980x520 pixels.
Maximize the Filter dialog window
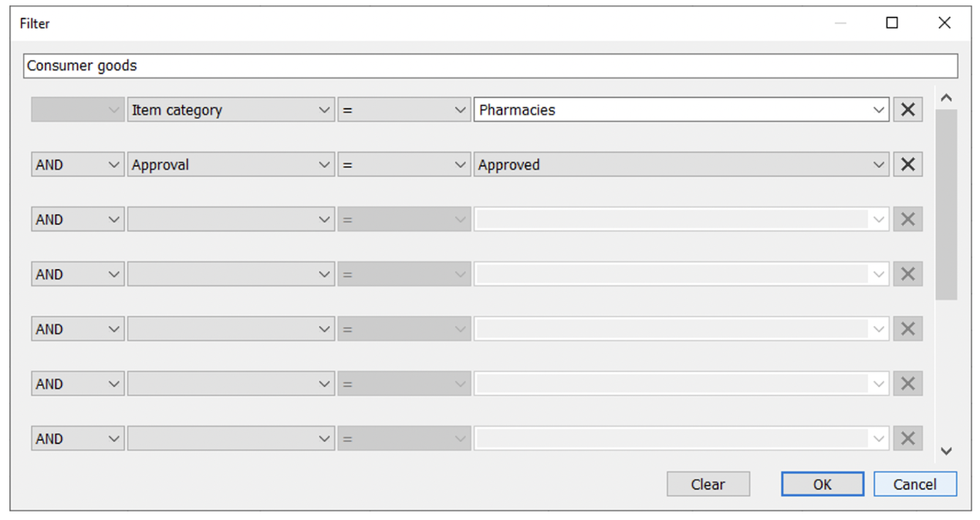coord(892,23)
